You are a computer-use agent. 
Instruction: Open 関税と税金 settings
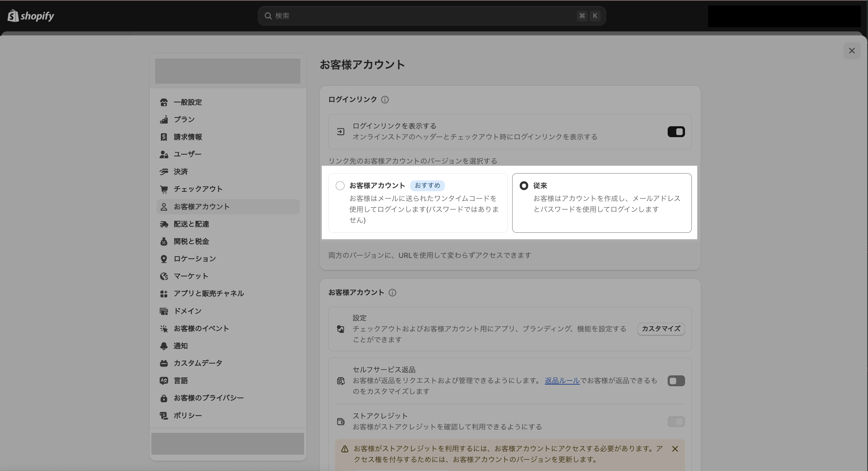[x=228, y=241]
